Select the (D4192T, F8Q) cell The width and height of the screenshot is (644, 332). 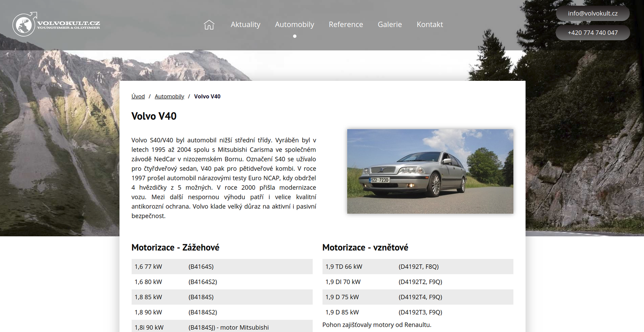point(454,266)
